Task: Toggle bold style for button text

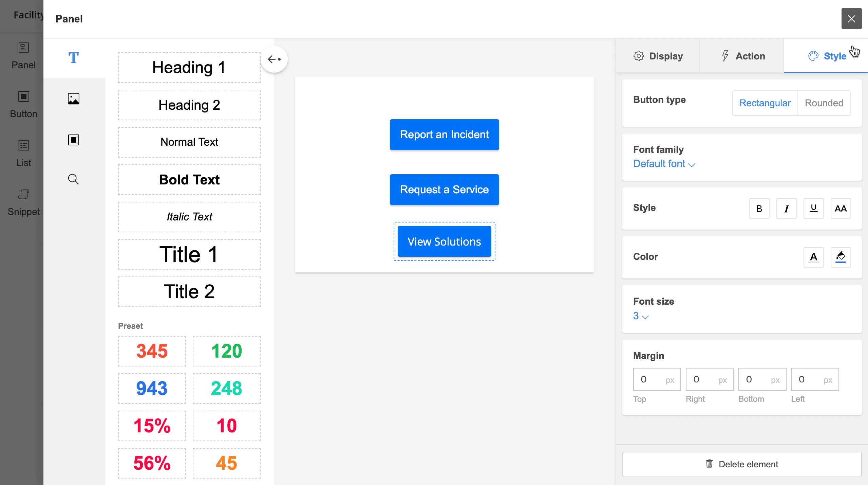Action: [x=759, y=209]
